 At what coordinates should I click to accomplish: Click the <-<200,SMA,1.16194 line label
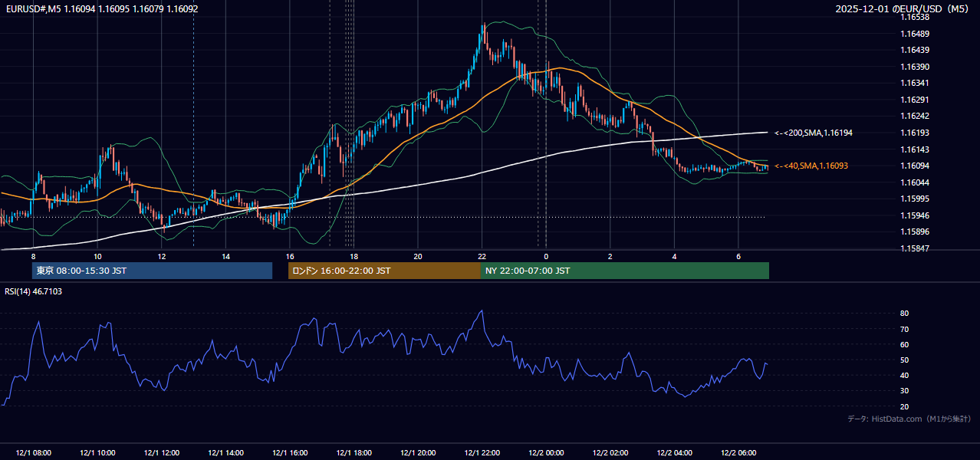814,133
